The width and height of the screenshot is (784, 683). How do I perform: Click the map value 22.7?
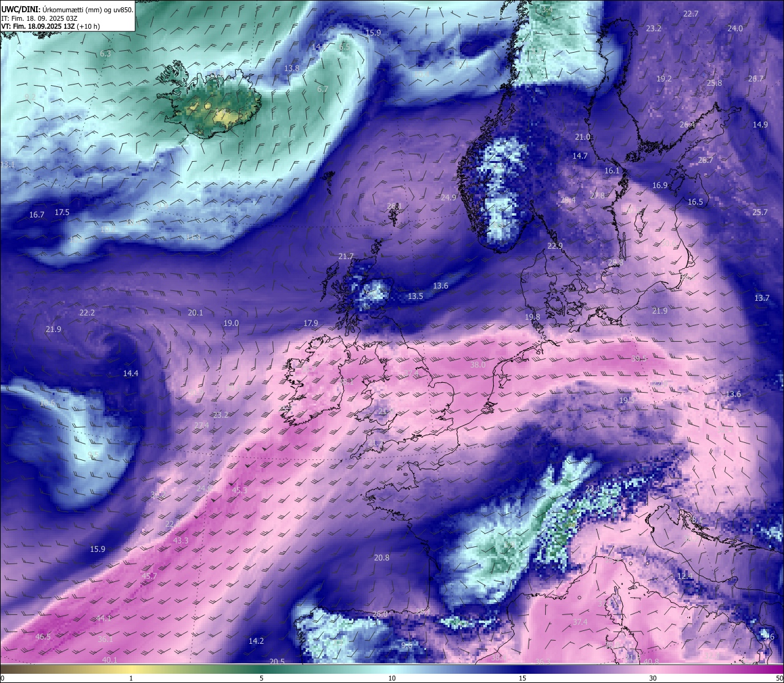[691, 13]
